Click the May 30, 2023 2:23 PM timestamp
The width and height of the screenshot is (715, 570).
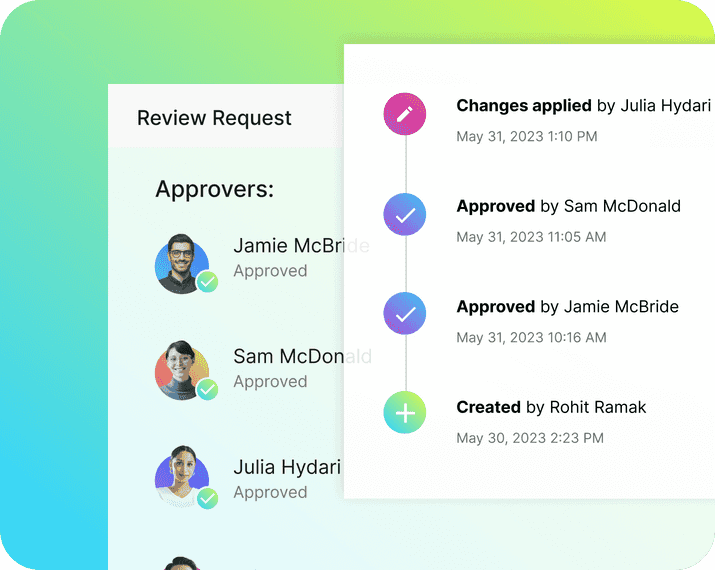[x=529, y=438]
